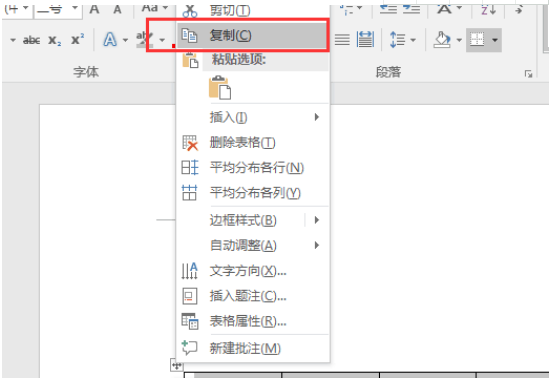Click the borders icon

tap(477, 40)
